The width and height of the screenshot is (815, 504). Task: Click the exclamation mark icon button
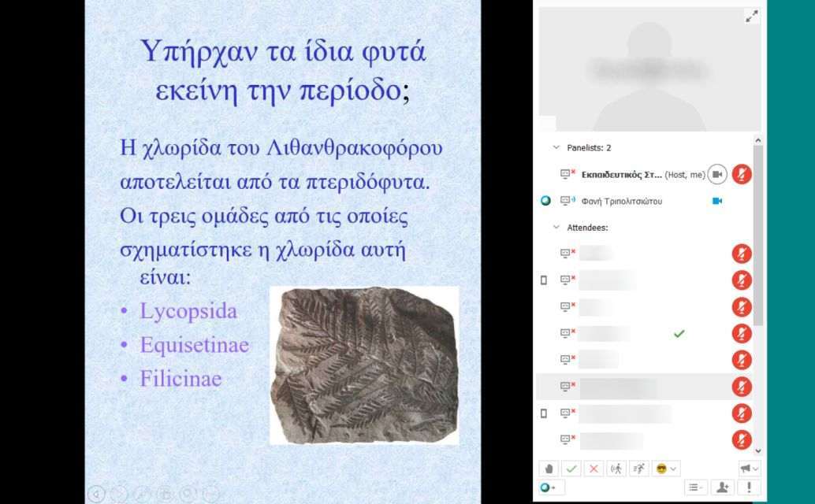pos(747,487)
